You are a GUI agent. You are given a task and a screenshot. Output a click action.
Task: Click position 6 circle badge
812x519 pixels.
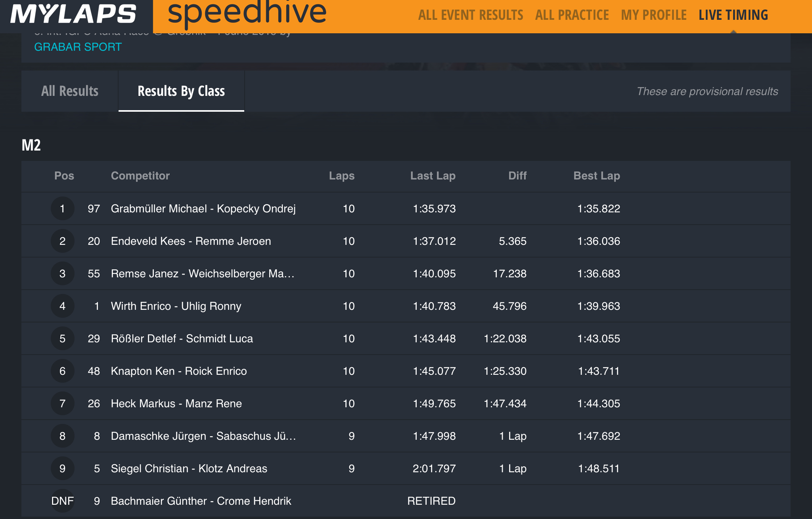coord(63,371)
